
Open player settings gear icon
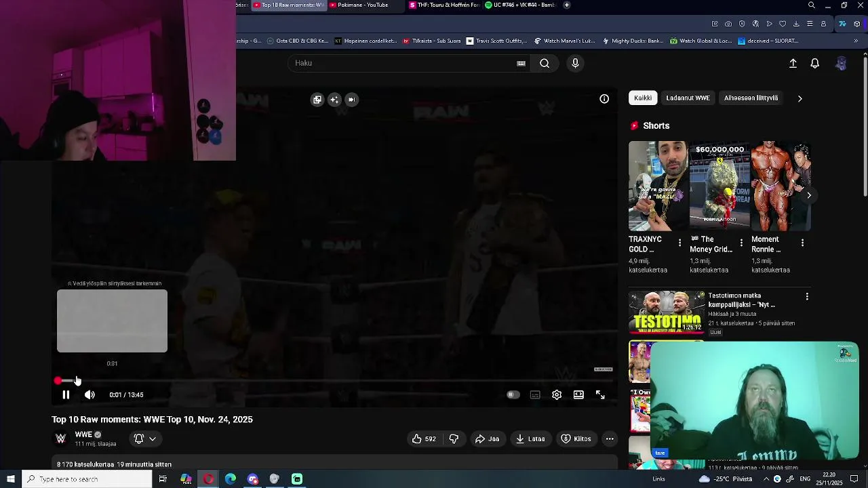[557, 394]
